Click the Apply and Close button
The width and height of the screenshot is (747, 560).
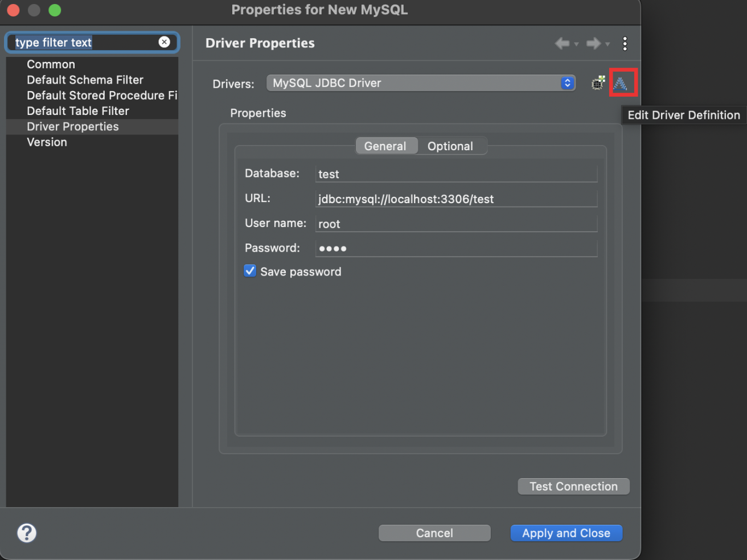click(567, 533)
